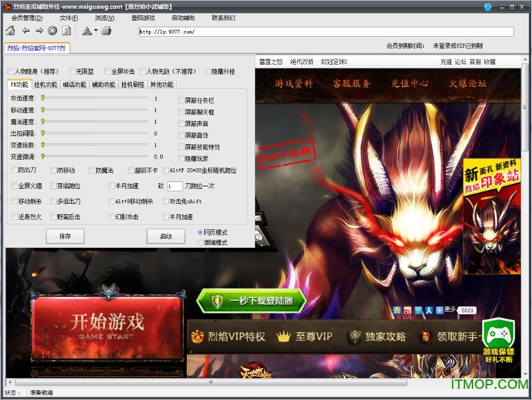This screenshot has width=532, height=400.
Task: Click the font size 'A' toolbar icon
Action: [87, 31]
